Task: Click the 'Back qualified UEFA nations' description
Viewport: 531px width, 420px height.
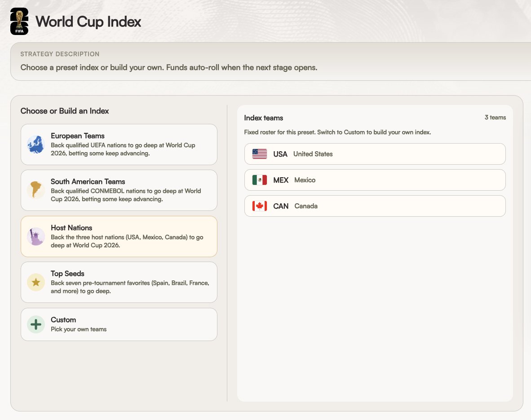Action: pyautogui.click(x=123, y=149)
